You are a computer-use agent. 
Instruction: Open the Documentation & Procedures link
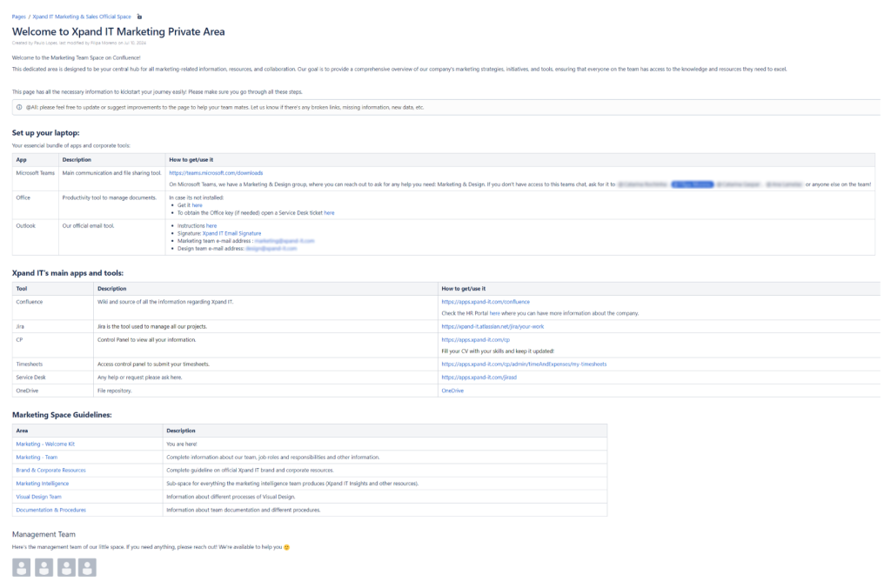click(51, 510)
